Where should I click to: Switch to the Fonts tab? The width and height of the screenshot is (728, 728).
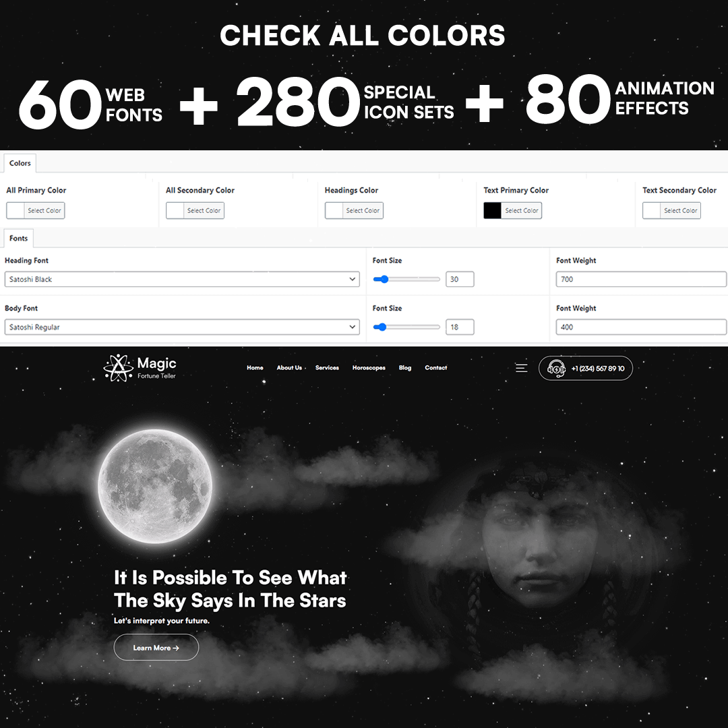[x=19, y=238]
